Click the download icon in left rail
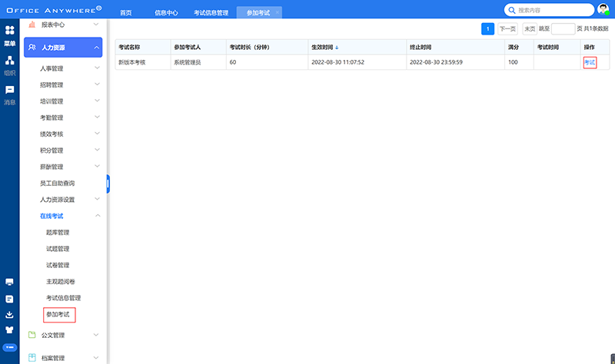Viewport: 615px width, 364px height. coord(9,314)
